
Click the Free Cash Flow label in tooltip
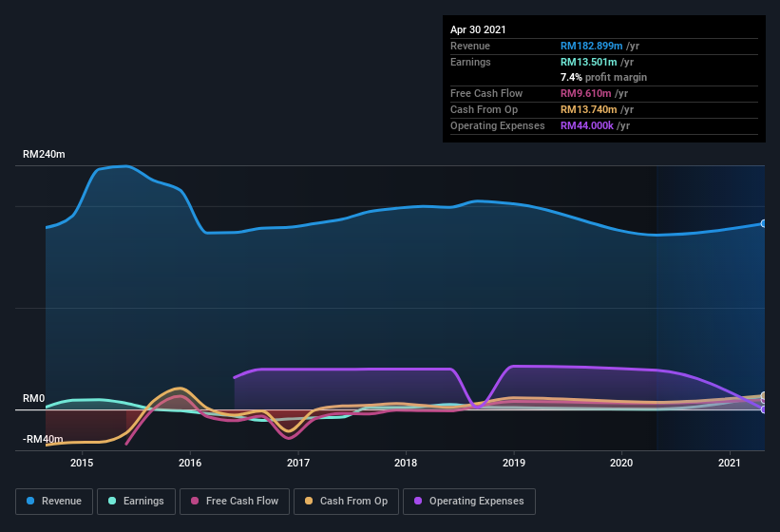(486, 93)
